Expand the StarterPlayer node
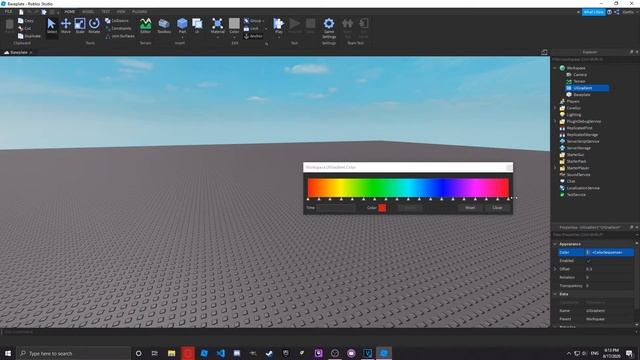This screenshot has height=360, width=640. tap(555, 168)
